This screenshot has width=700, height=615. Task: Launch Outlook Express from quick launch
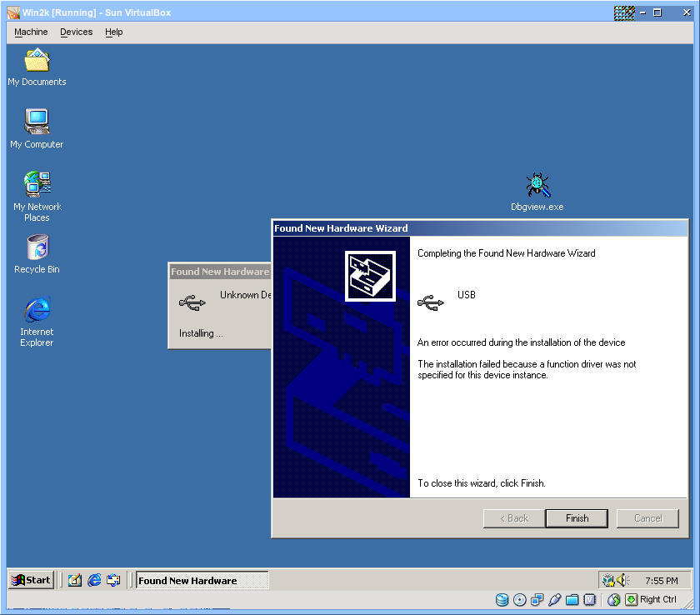coord(113,580)
